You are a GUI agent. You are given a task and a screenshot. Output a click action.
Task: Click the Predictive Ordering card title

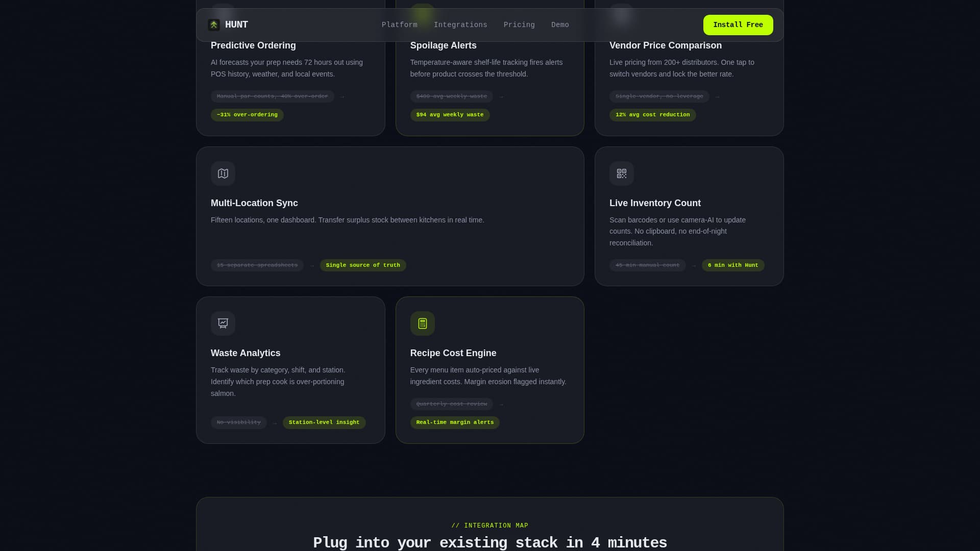(253, 45)
